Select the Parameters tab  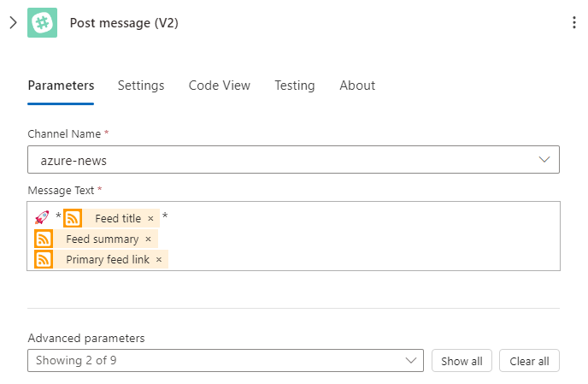pyautogui.click(x=61, y=86)
